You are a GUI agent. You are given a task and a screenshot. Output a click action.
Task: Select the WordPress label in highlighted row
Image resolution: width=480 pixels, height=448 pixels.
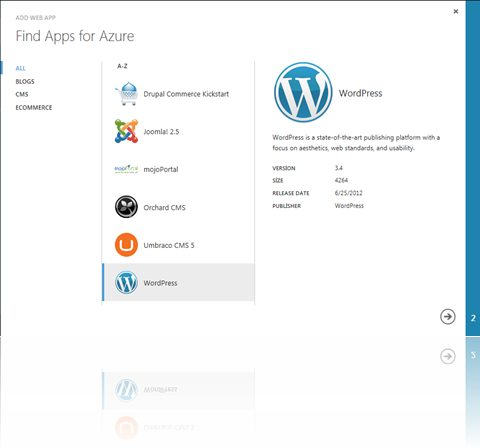[160, 283]
